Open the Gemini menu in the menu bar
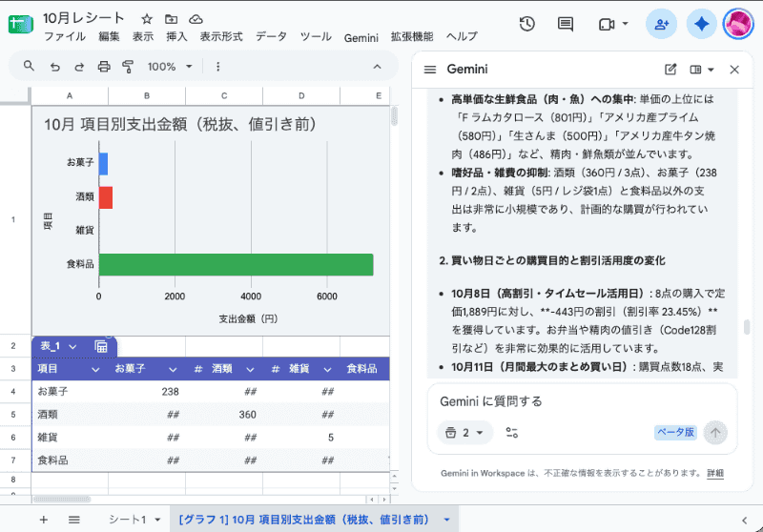The width and height of the screenshot is (763, 532). (x=361, y=37)
